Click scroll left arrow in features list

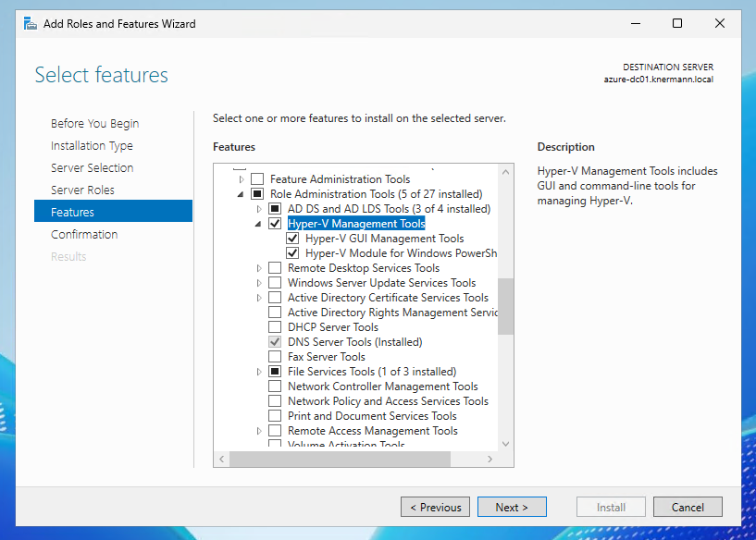pos(222,459)
